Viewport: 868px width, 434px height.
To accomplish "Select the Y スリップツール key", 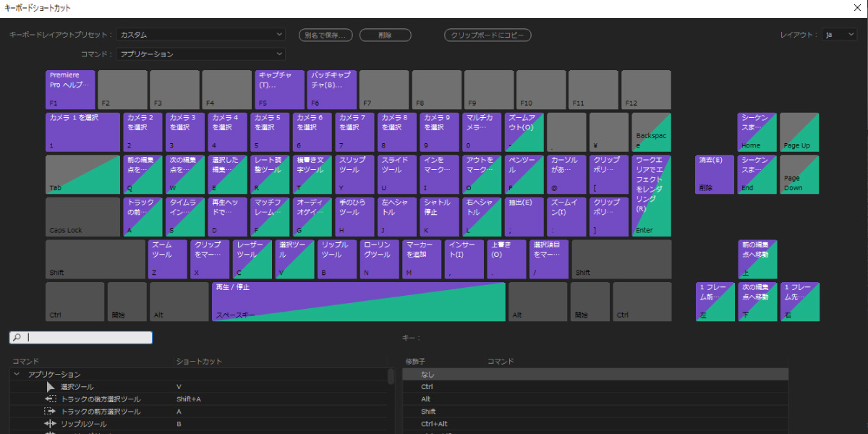I will click(355, 174).
